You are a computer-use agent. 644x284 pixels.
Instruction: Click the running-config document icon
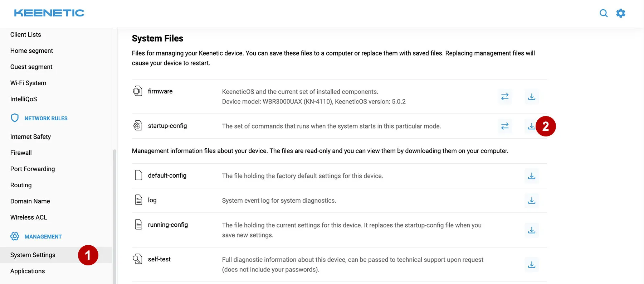[x=138, y=224]
